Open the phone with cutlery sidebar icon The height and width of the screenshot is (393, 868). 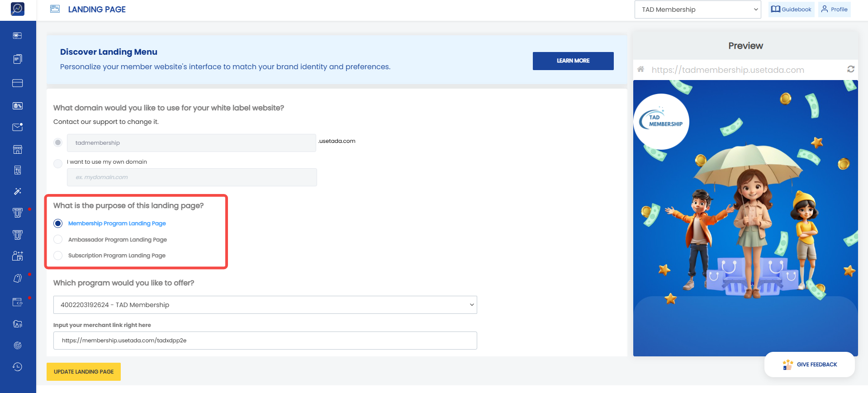click(x=18, y=170)
